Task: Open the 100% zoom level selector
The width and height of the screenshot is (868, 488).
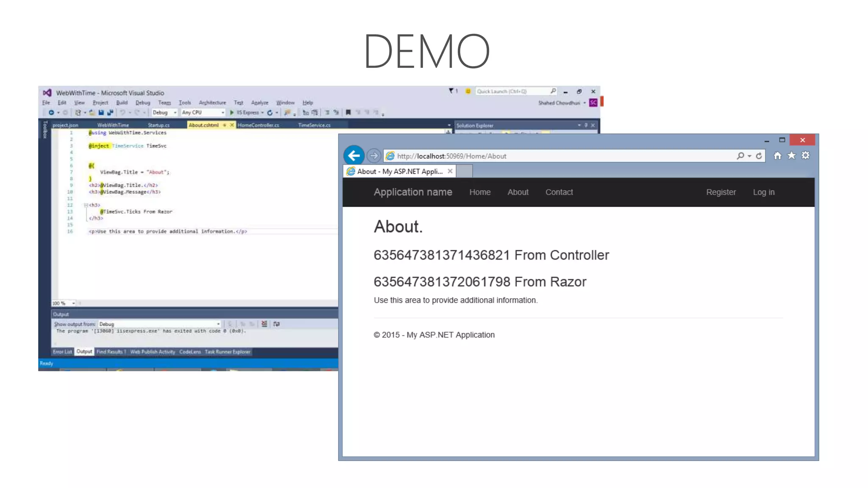Action: coord(73,303)
